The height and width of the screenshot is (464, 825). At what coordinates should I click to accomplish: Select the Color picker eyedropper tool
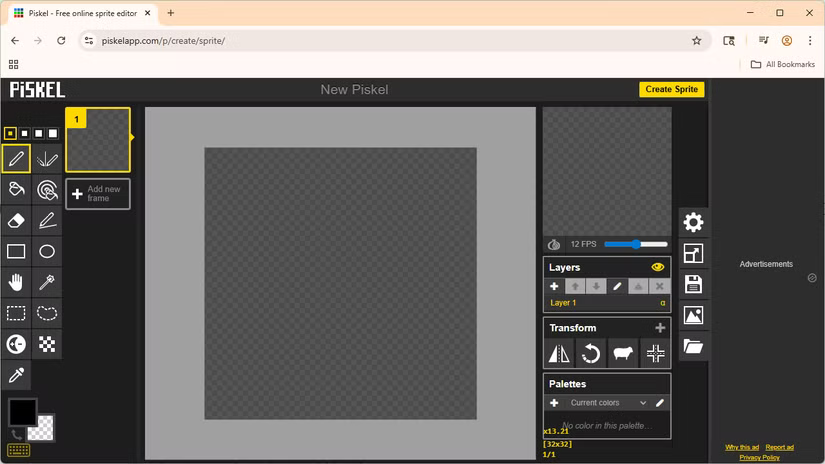coord(16,375)
